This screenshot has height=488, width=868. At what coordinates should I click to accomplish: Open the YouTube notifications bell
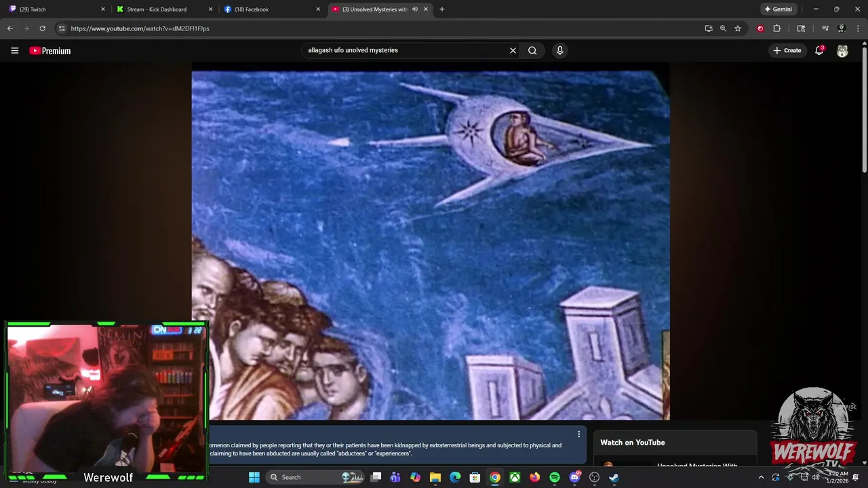(x=819, y=50)
